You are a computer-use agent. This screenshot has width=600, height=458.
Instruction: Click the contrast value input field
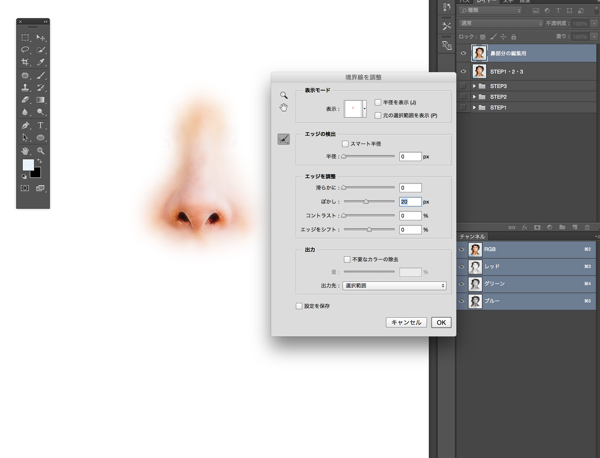[410, 216]
